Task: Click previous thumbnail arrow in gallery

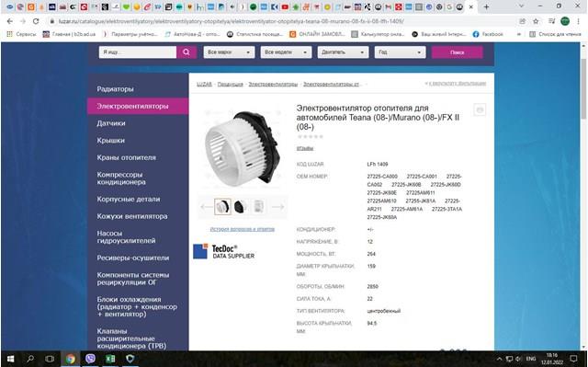Action: (207, 207)
